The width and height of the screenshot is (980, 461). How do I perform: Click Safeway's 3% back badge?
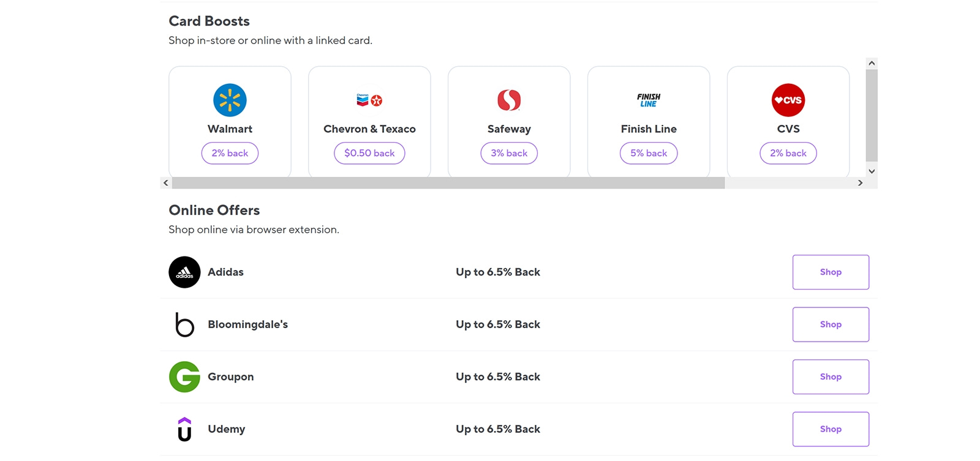click(x=509, y=153)
